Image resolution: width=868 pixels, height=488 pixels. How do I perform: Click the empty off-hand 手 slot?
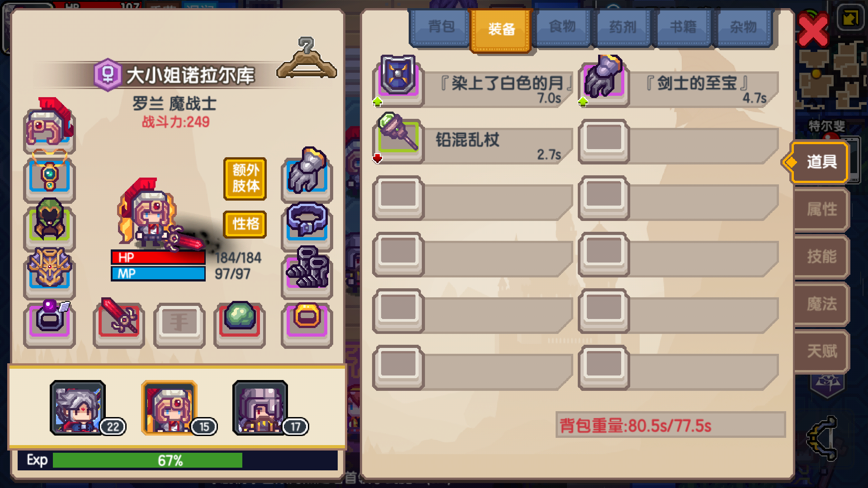click(x=179, y=324)
